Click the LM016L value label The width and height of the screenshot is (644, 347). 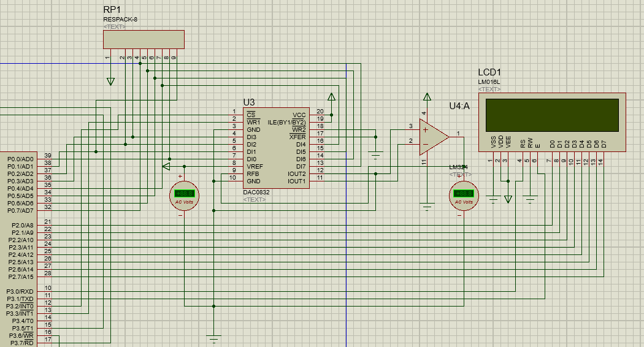tap(489, 82)
